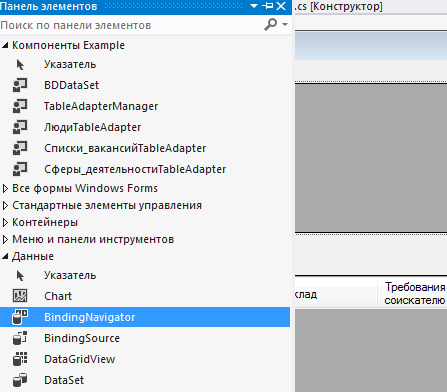Screen dimensions: 447x392
Task: Click the Chart control icon
Action: click(20, 296)
